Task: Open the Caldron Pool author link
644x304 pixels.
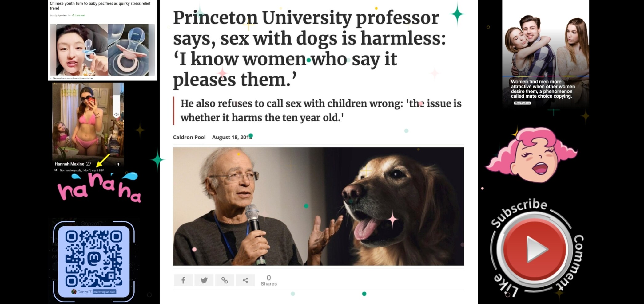Action: (x=189, y=137)
